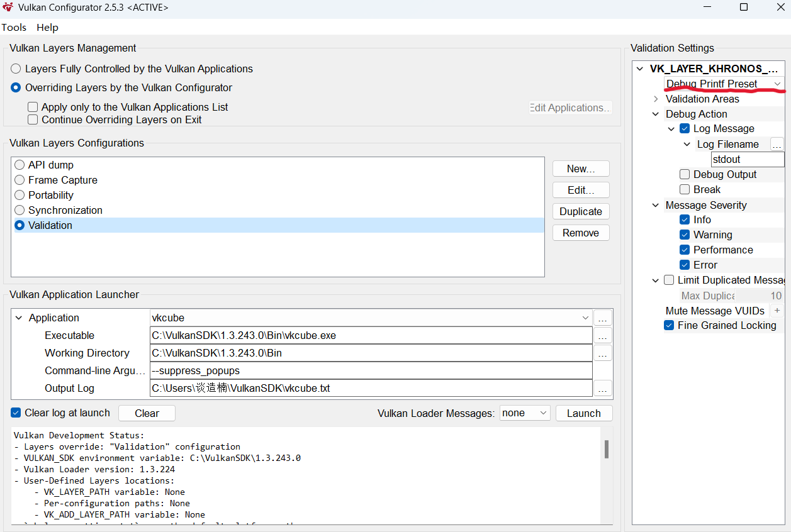Click the Output Log path field
The image size is (791, 532).
[371, 389]
